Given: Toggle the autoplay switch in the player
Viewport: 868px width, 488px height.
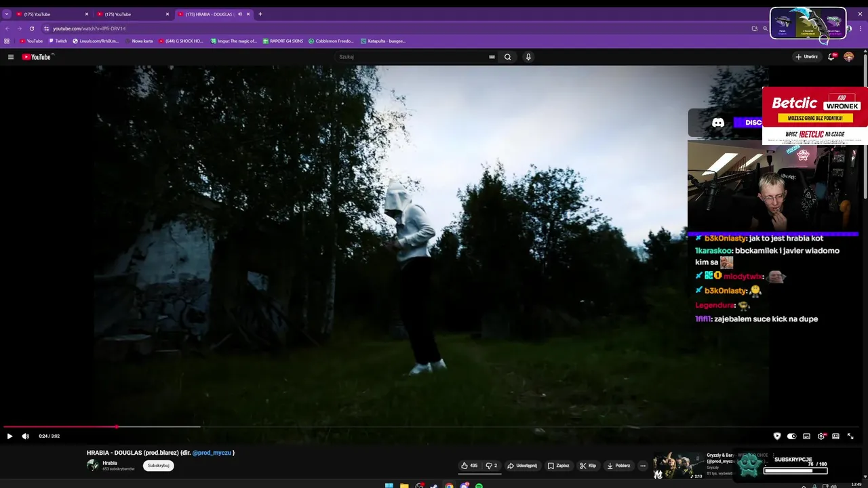Looking at the screenshot, I should pos(791,436).
